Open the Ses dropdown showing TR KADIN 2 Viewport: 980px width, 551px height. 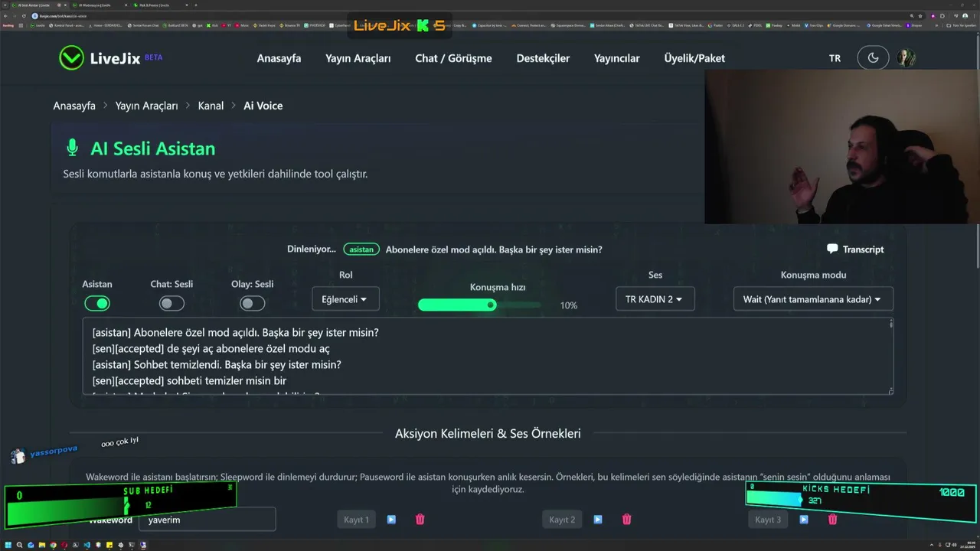pos(655,299)
